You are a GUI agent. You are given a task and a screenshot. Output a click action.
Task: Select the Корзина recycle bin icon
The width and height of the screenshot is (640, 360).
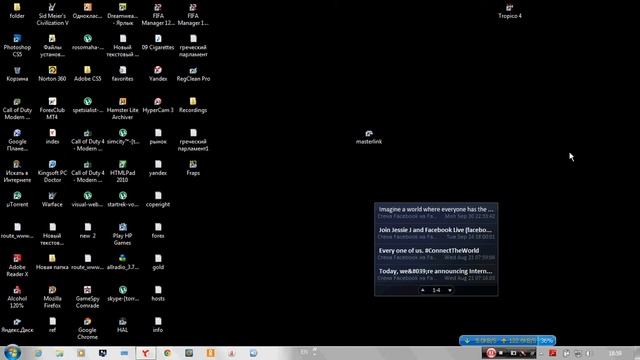pyautogui.click(x=17, y=74)
